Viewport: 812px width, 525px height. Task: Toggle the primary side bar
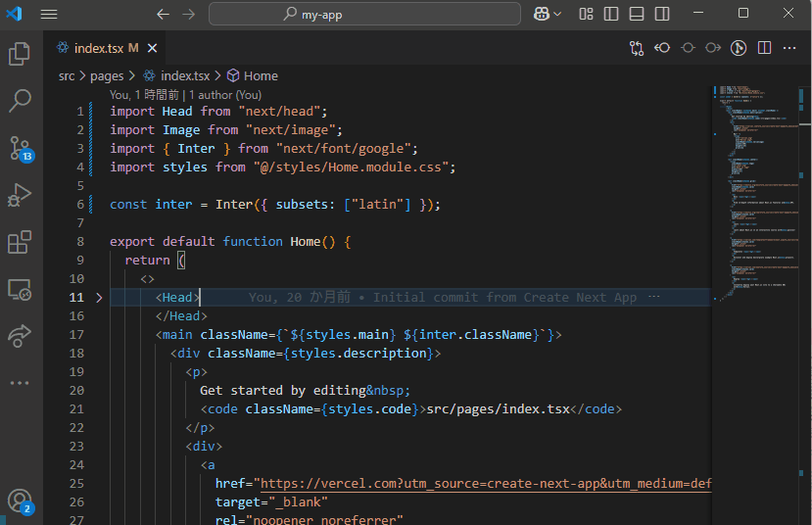pos(611,14)
